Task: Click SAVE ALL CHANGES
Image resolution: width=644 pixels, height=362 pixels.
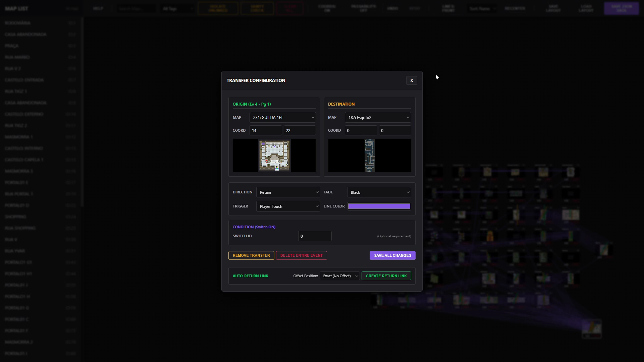Action: click(392, 255)
